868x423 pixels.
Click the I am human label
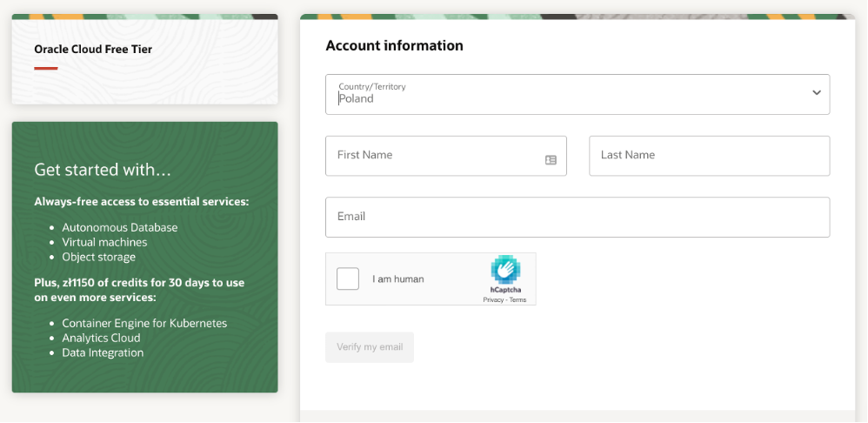pyautogui.click(x=398, y=279)
